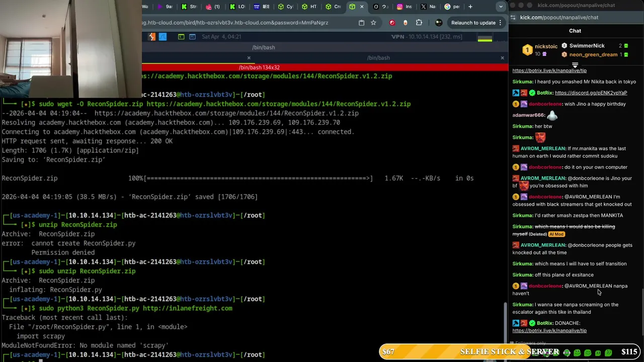Viewport: 644px width, 362px height.
Task: Click the Kick chat popout address bar
Action: (559, 18)
